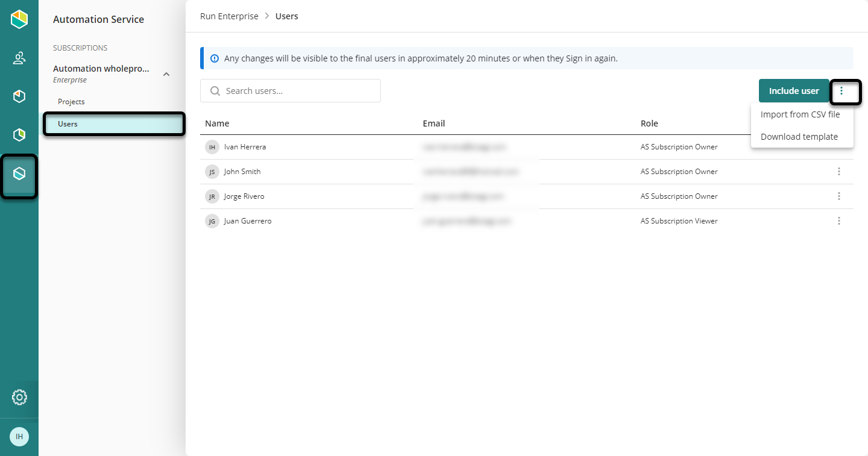Image resolution: width=868 pixels, height=456 pixels.
Task: Click the search magnifier icon
Action: 215,91
